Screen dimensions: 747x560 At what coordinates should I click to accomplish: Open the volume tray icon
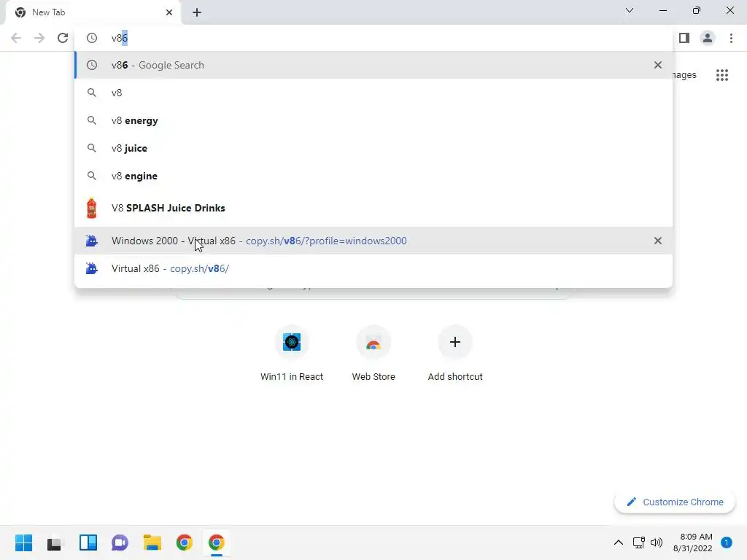(x=657, y=542)
